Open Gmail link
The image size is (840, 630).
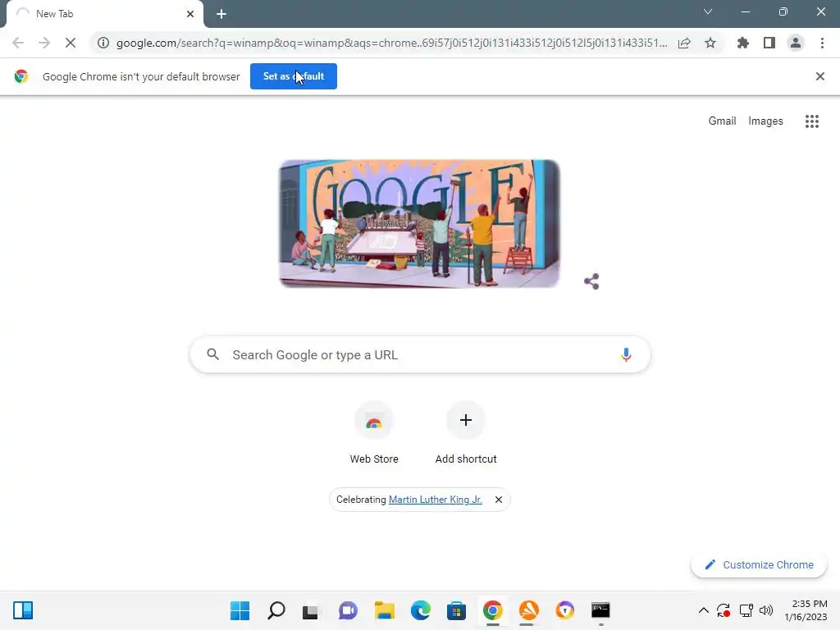coord(722,121)
